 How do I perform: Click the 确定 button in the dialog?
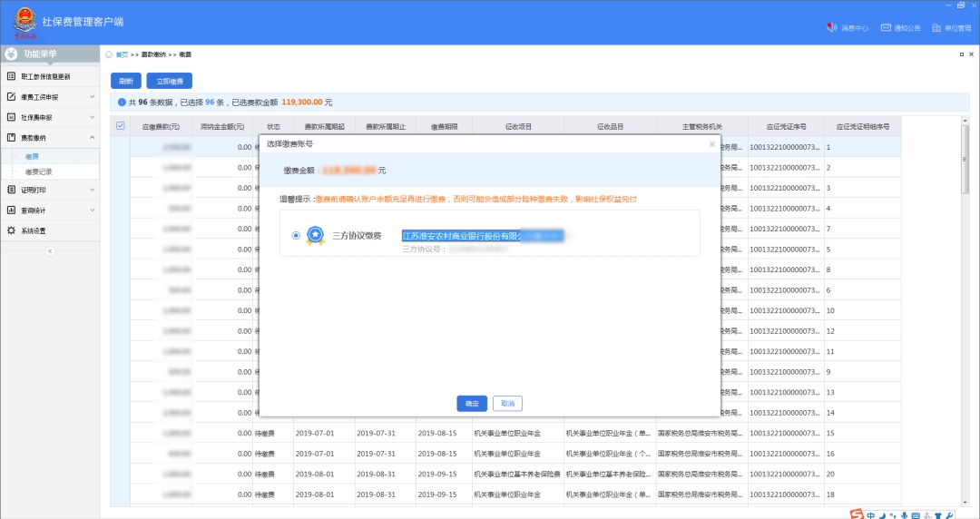[x=472, y=404]
